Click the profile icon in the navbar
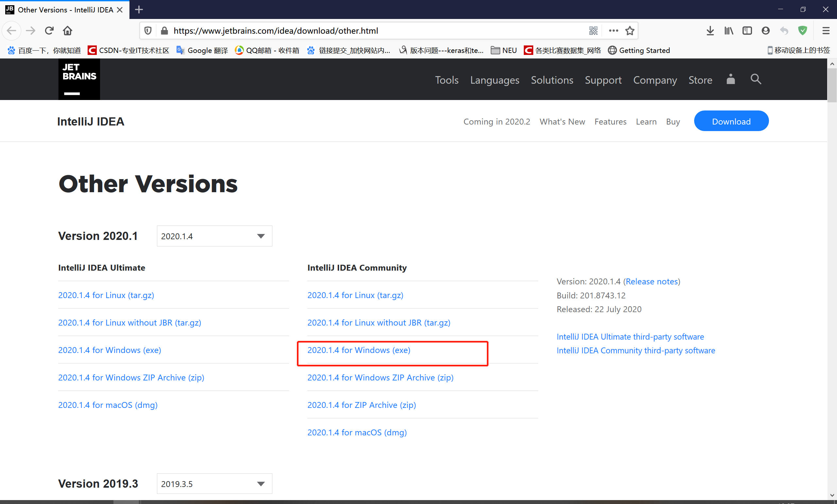837x504 pixels. coord(730,79)
